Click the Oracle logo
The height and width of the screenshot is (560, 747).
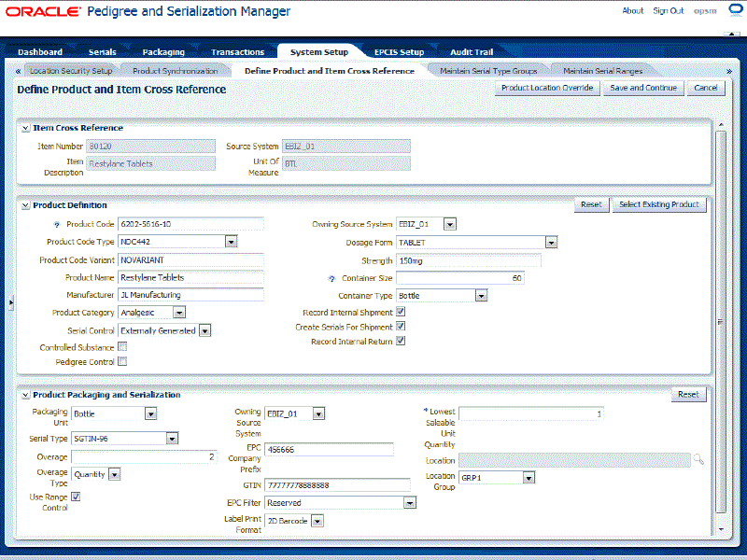[43, 11]
